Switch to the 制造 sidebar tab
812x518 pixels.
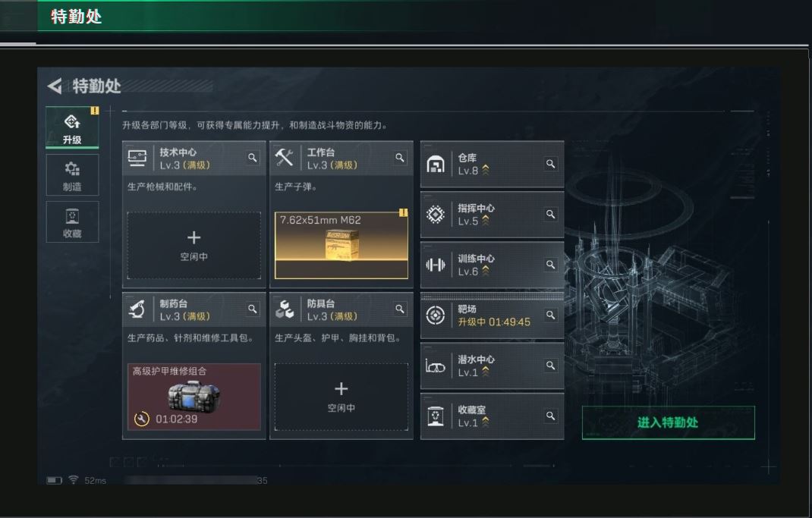click(x=72, y=175)
